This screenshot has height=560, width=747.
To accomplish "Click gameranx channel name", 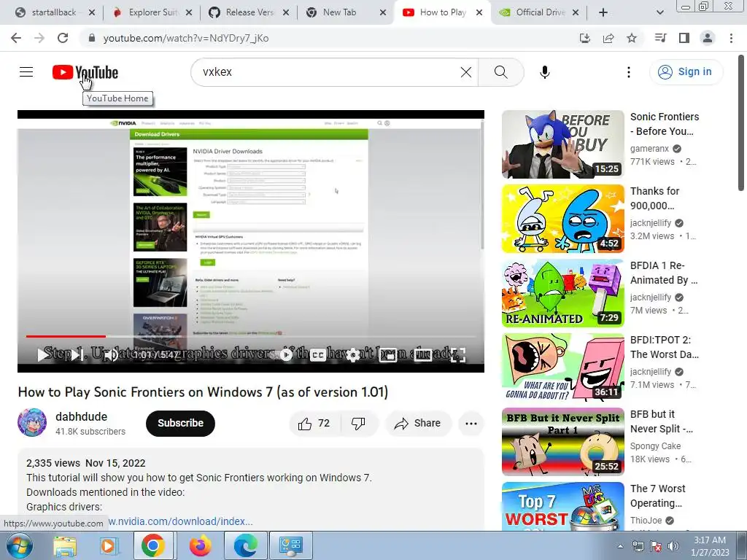I will point(649,149).
